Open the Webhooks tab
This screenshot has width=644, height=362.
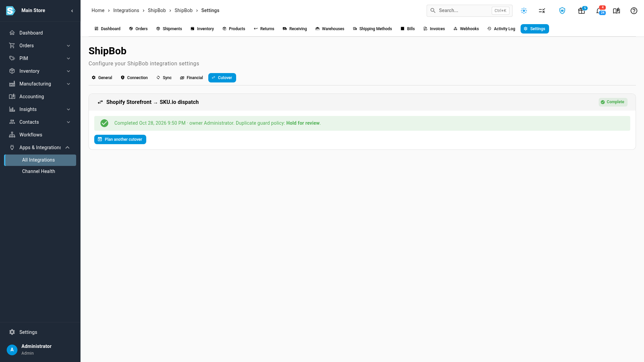pyautogui.click(x=466, y=29)
